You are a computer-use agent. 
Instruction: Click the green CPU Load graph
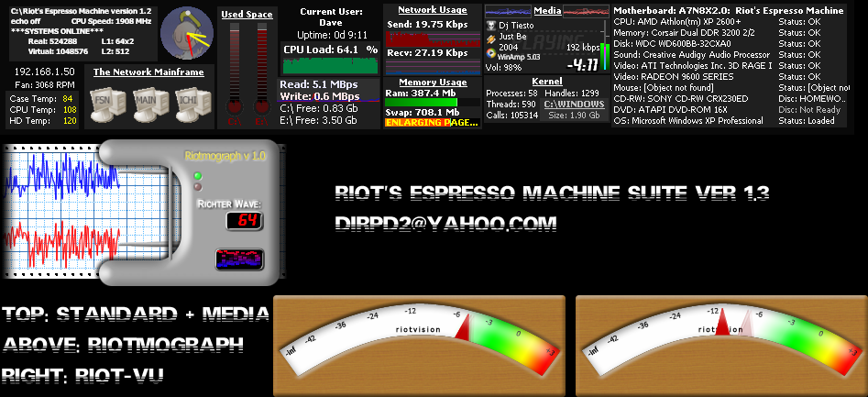331,65
